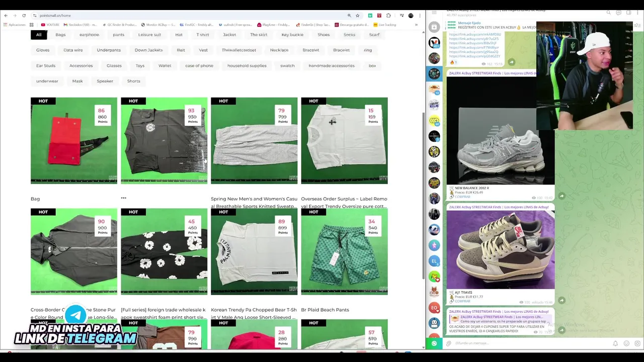Open Telegram hamburger menu
The width and height of the screenshot is (644, 362).
tap(434, 12)
